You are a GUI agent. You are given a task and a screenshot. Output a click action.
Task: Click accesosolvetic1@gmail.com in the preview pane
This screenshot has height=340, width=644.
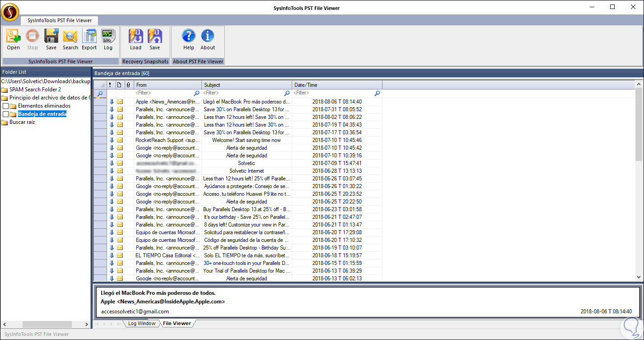pos(135,312)
